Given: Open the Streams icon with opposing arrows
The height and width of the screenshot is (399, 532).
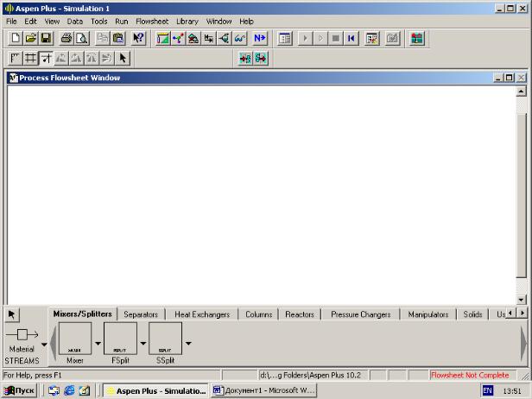Looking at the screenshot, I should [209, 38].
